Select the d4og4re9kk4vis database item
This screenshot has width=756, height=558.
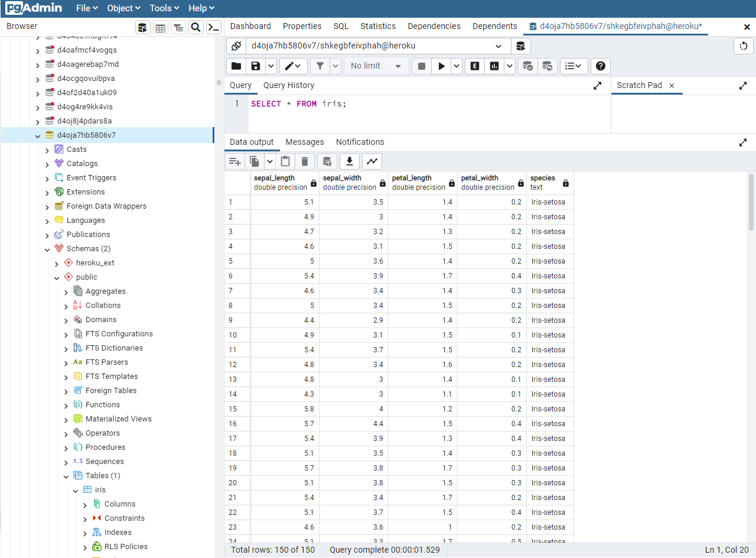pos(84,107)
